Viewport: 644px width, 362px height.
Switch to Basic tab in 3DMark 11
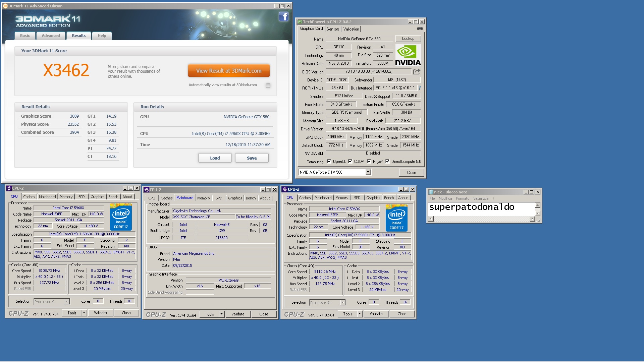(25, 36)
